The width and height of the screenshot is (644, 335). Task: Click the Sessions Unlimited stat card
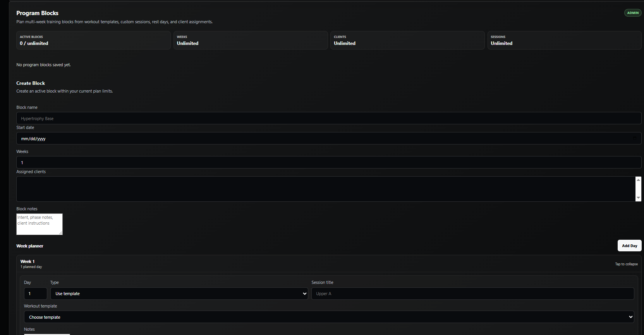point(564,40)
